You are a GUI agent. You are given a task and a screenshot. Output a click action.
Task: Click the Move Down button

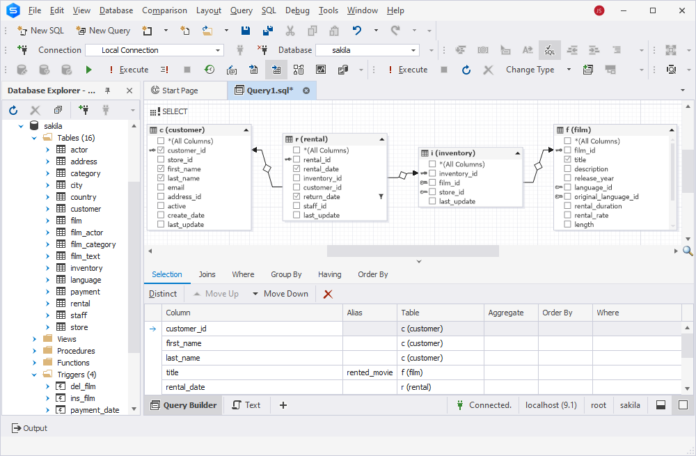pyautogui.click(x=279, y=294)
